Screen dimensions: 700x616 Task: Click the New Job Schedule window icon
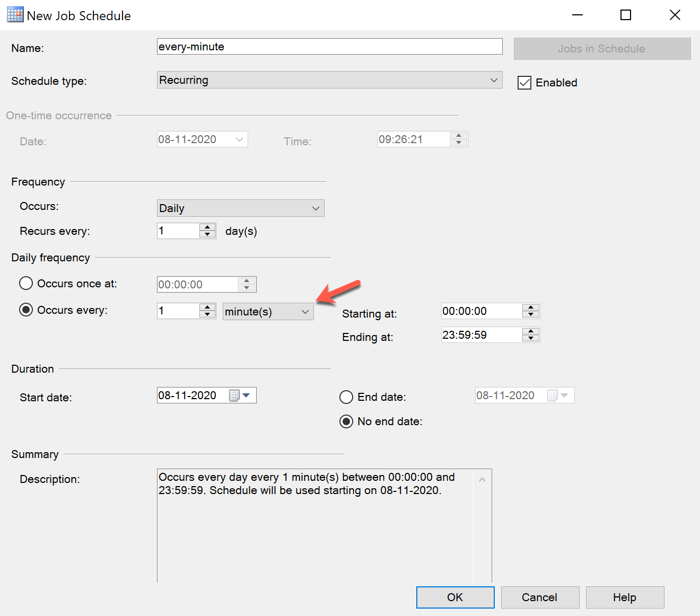(15, 15)
